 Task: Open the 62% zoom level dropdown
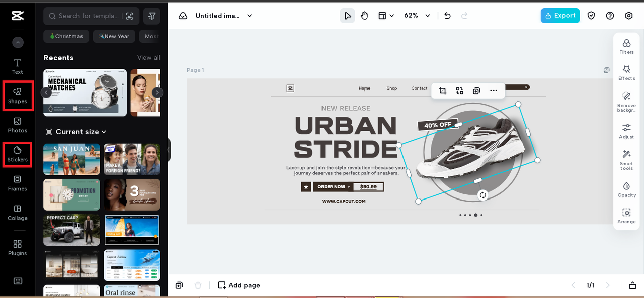[417, 16]
